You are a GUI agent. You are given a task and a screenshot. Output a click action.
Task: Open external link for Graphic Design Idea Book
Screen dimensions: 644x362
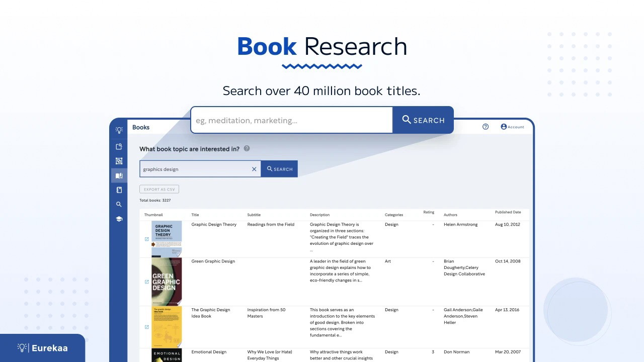coord(147,327)
